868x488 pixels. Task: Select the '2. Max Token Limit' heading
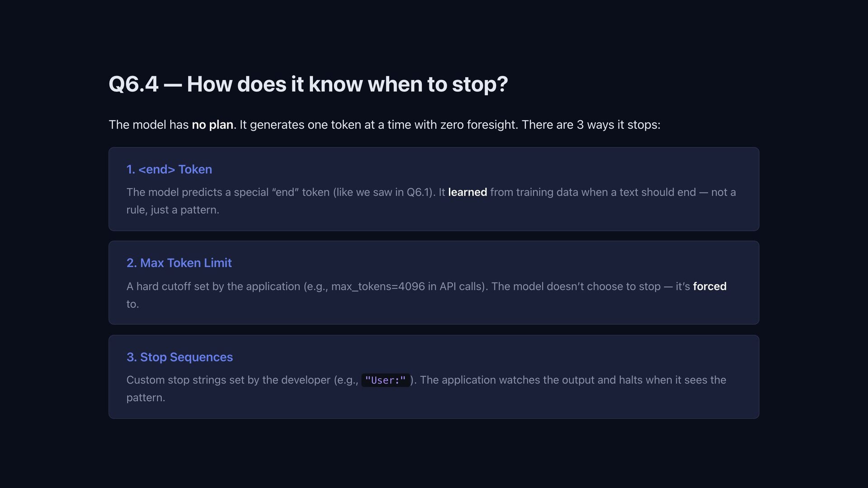[x=179, y=263]
